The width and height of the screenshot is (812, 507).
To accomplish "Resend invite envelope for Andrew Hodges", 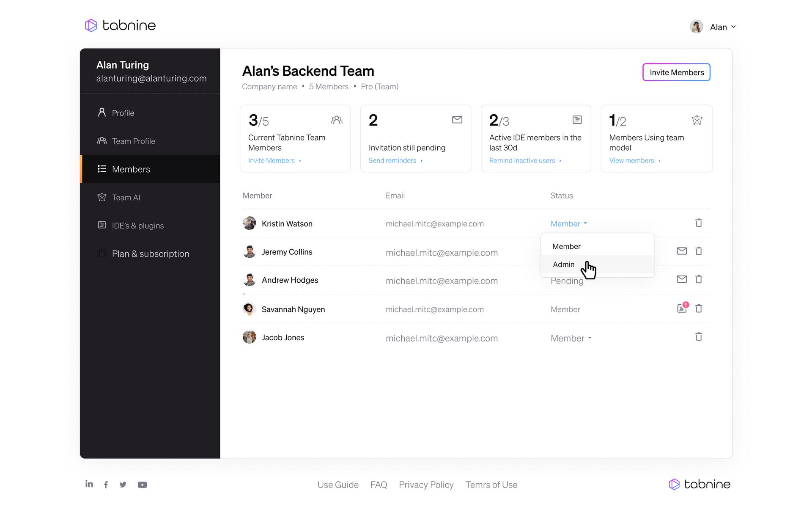I will pos(681,279).
